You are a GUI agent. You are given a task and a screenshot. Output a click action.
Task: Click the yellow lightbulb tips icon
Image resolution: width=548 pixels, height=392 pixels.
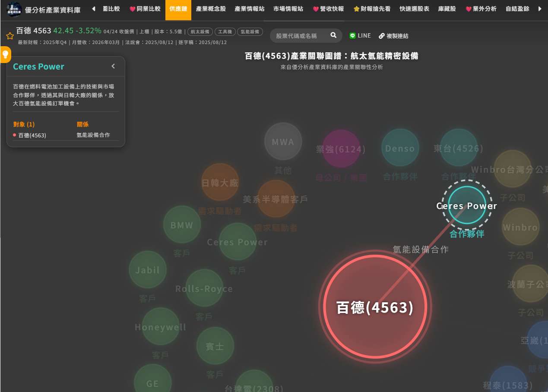[x=6, y=54]
